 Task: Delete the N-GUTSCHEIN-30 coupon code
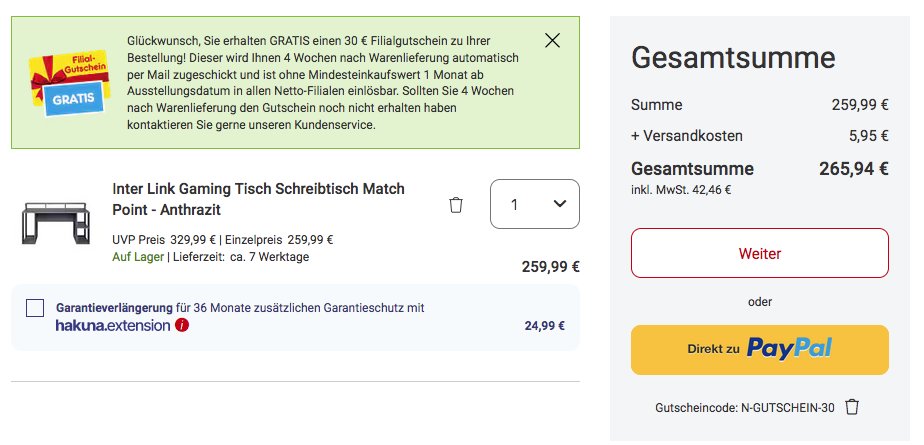tap(852, 407)
